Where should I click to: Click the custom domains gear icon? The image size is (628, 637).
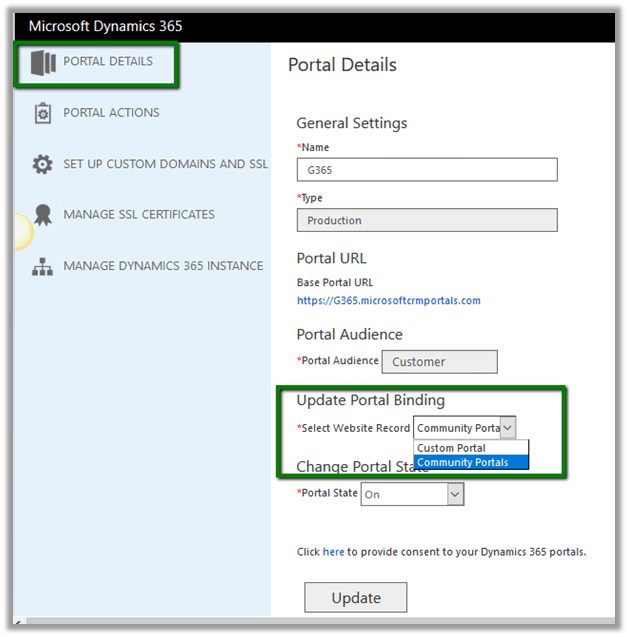tap(43, 164)
